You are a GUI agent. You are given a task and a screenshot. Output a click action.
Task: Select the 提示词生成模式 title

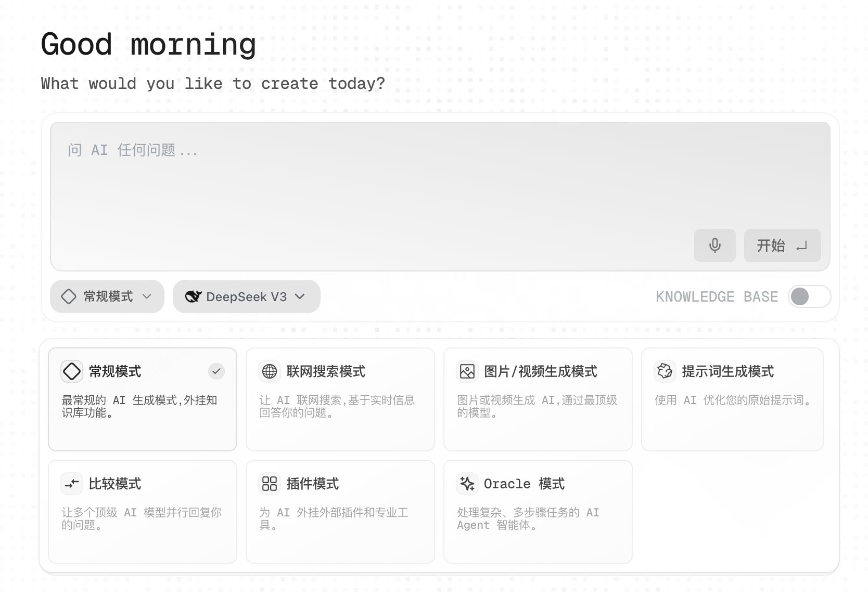tap(727, 371)
